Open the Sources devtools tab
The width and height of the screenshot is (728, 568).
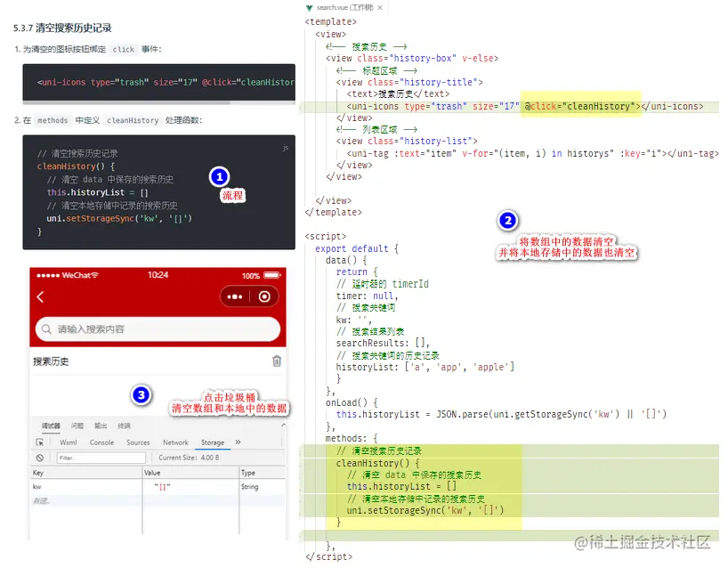[138, 442]
